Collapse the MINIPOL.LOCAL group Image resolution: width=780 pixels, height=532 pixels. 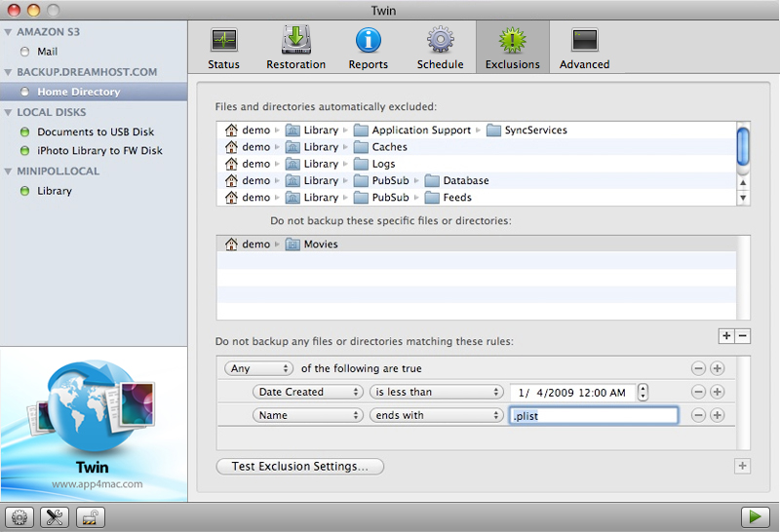[8, 171]
